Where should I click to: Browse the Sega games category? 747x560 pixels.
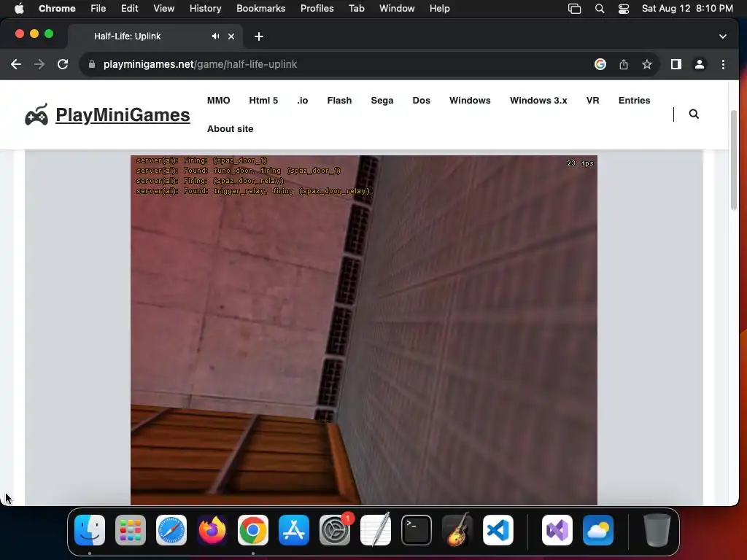382,101
